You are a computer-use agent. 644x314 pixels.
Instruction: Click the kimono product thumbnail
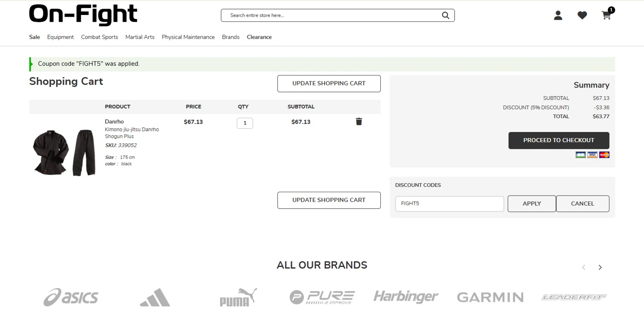coord(64,152)
